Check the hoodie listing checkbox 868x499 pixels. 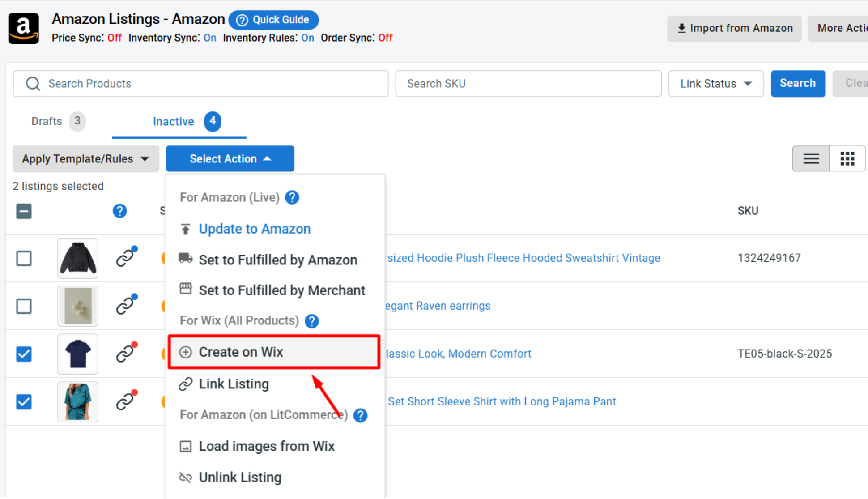[x=24, y=258]
